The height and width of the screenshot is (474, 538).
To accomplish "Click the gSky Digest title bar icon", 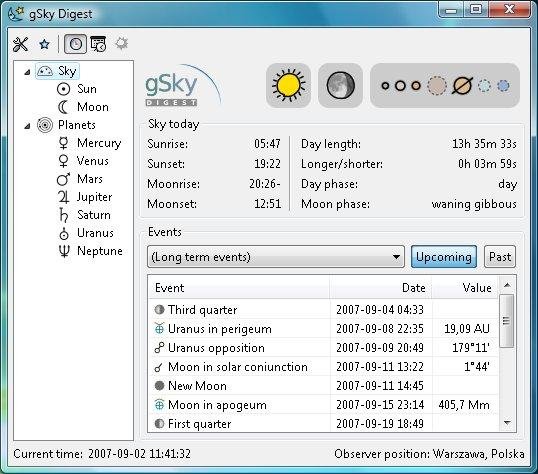I will click(x=16, y=14).
